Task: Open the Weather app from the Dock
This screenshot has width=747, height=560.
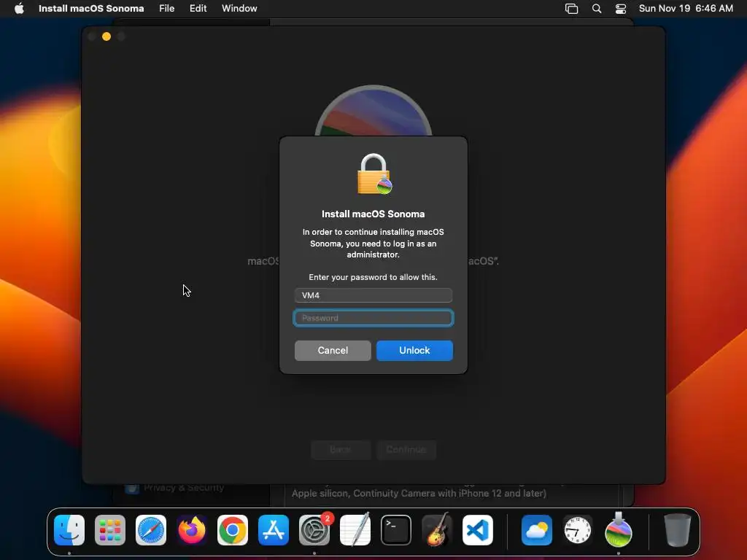Action: [537, 530]
